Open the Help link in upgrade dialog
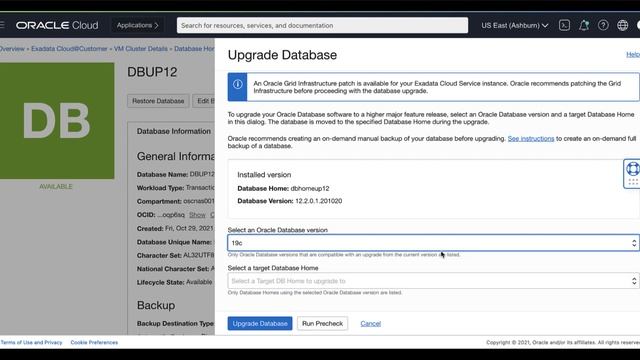The image size is (640, 360). (633, 54)
